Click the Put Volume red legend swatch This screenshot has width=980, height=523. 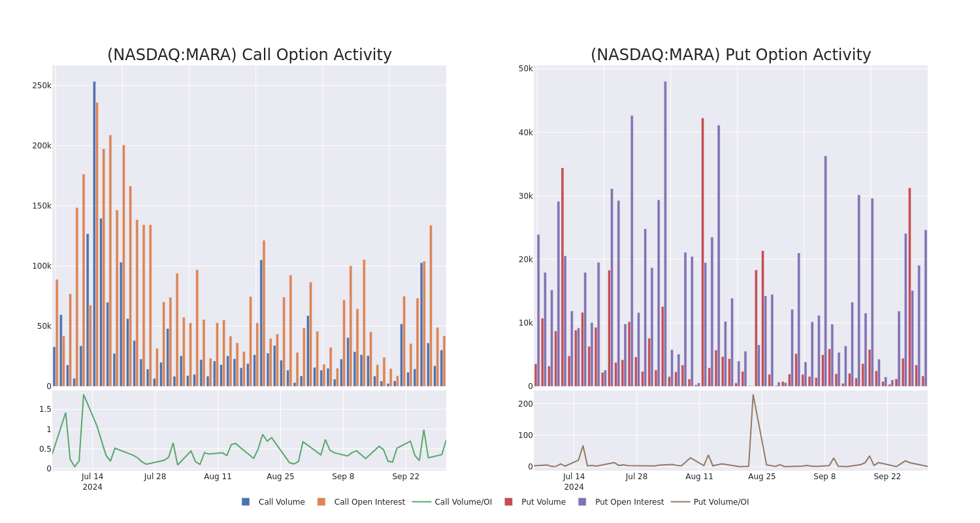tap(508, 502)
